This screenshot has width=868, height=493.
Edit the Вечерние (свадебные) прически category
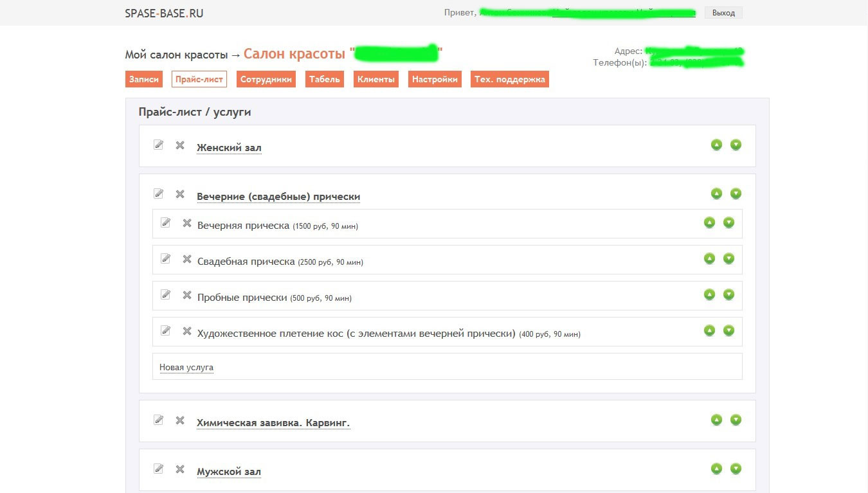coord(159,193)
